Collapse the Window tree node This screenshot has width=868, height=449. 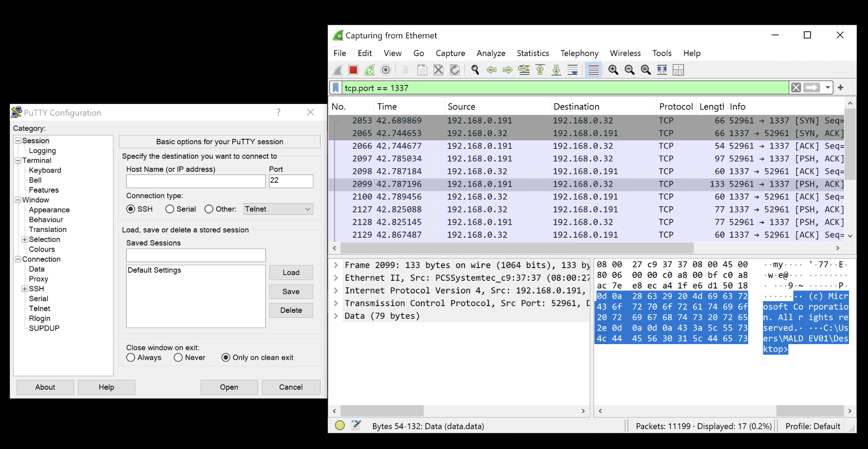(18, 200)
